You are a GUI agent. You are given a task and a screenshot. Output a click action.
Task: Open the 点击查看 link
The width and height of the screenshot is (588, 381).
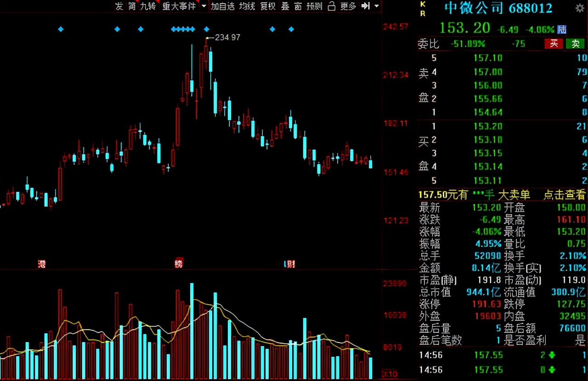[x=565, y=195]
